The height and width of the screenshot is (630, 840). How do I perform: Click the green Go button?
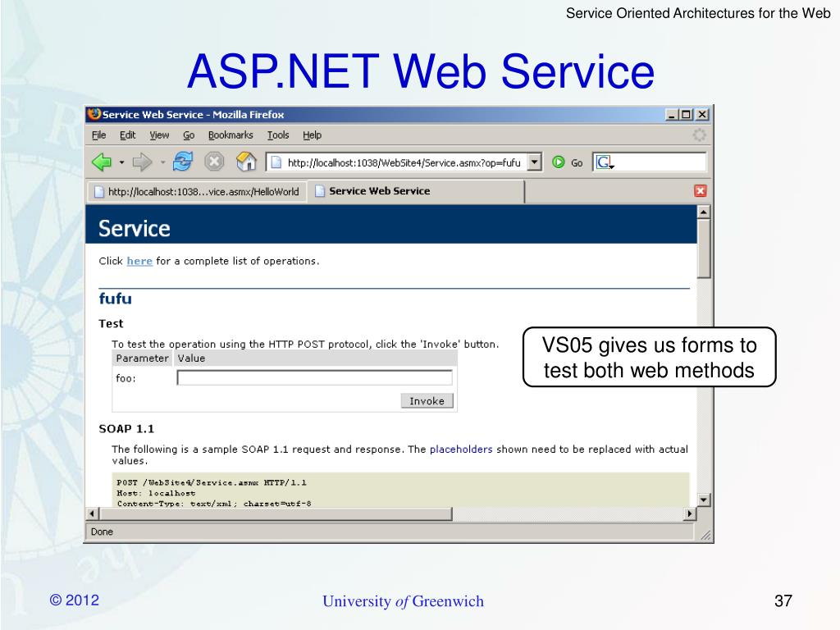click(x=568, y=162)
